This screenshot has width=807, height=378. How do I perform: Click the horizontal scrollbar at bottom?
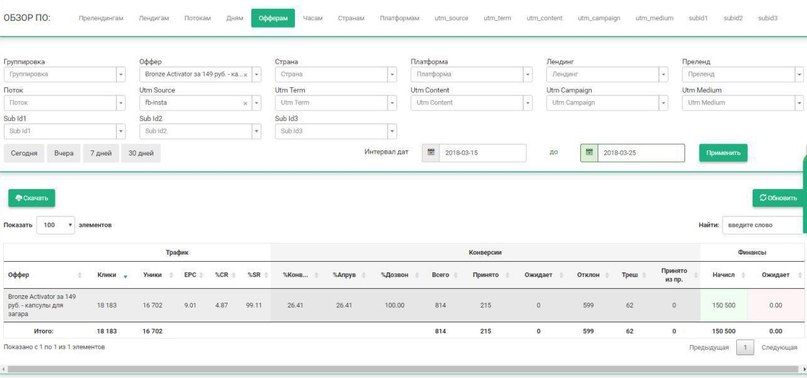pyautogui.click(x=404, y=369)
